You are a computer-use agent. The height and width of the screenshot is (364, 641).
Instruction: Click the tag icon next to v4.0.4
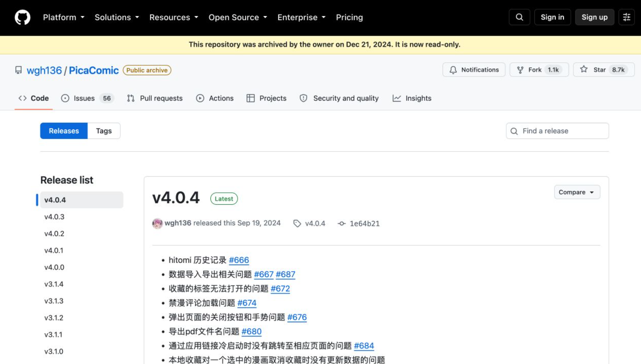coord(297,223)
